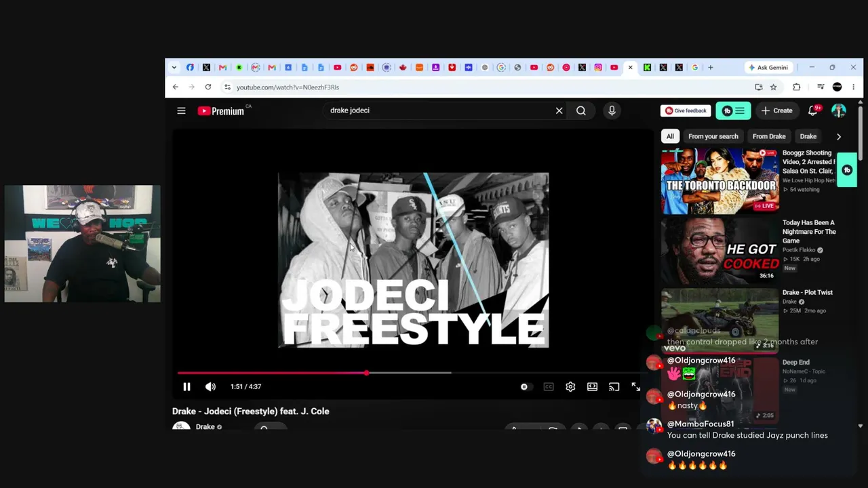868x488 pixels.
Task: Show more filter chips with the arrow
Action: click(839, 136)
